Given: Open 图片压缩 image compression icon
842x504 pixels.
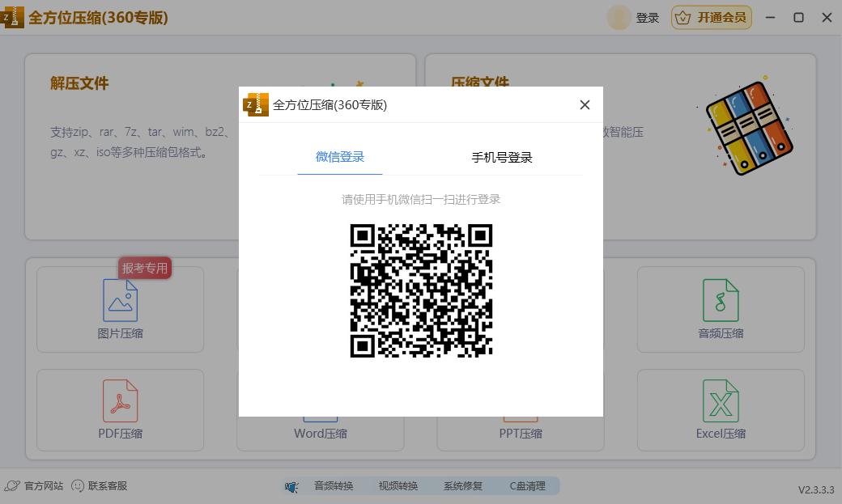Looking at the screenshot, I should (x=120, y=301).
